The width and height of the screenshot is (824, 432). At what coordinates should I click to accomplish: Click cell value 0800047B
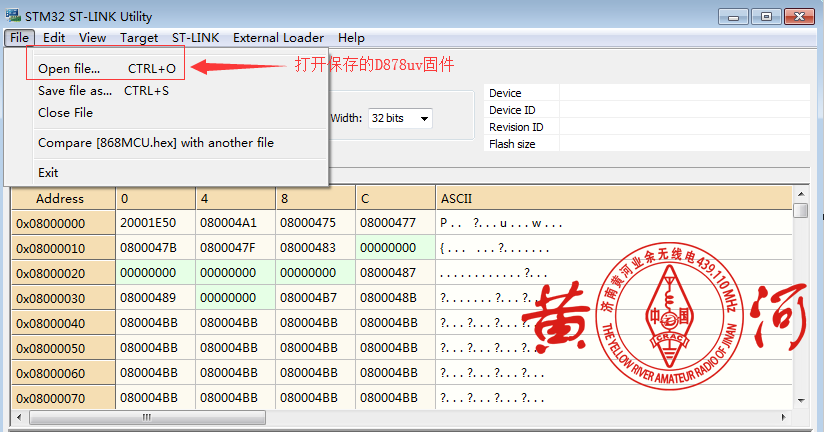(156, 248)
